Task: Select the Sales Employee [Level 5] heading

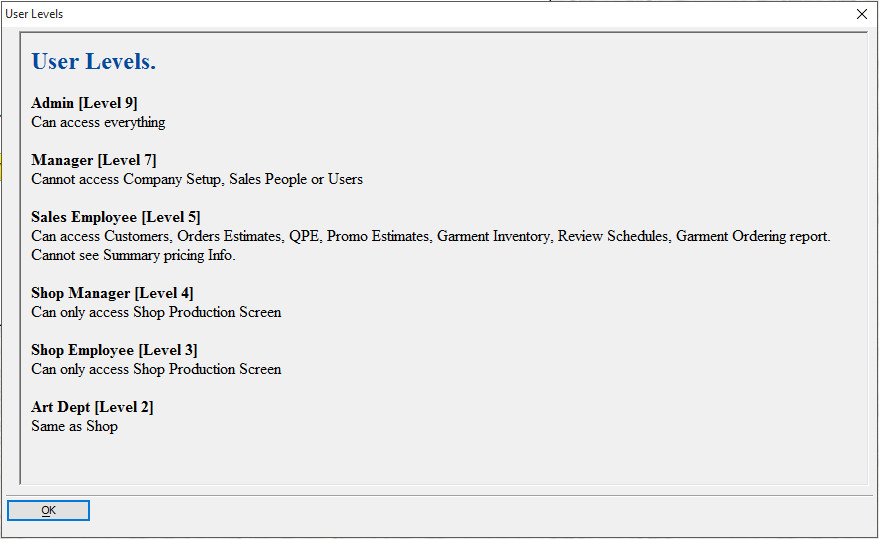Action: pos(116,217)
